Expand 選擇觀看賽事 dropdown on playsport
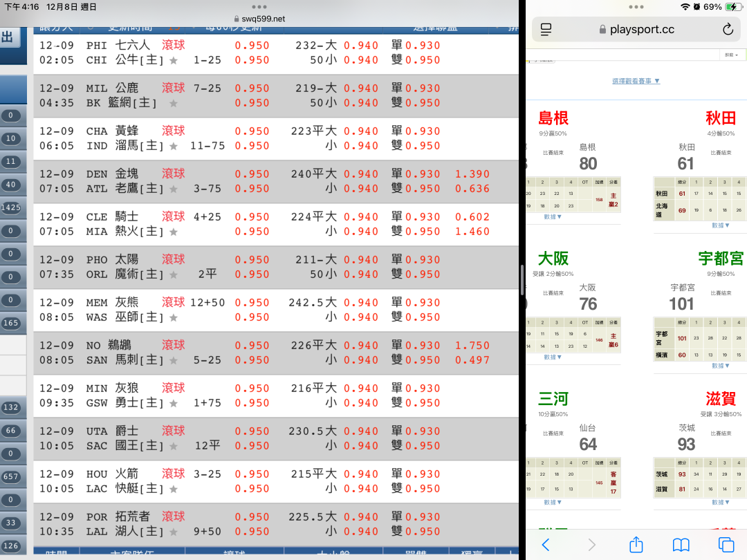This screenshot has height=560, width=747. [x=636, y=81]
